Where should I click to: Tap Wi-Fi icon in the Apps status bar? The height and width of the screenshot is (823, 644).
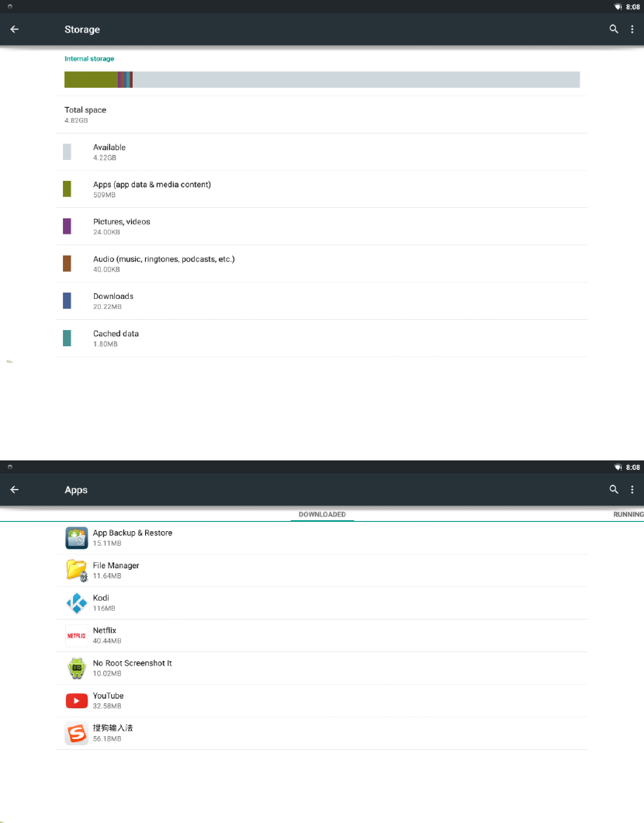coord(618,467)
